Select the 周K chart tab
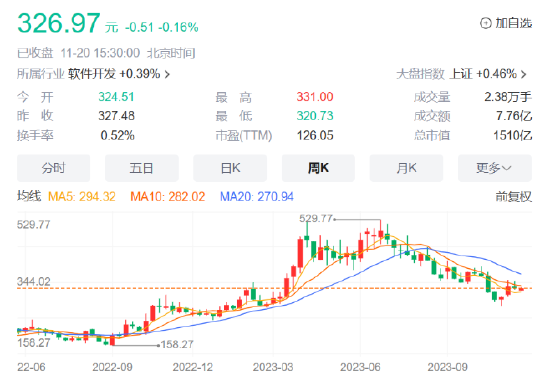The height and width of the screenshot is (385, 550). point(318,168)
